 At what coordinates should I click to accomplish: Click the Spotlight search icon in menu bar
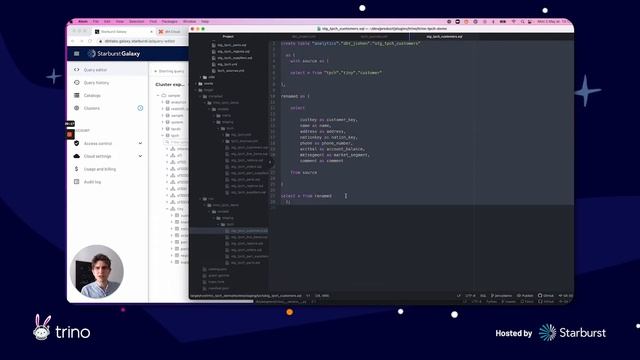coord(522,21)
